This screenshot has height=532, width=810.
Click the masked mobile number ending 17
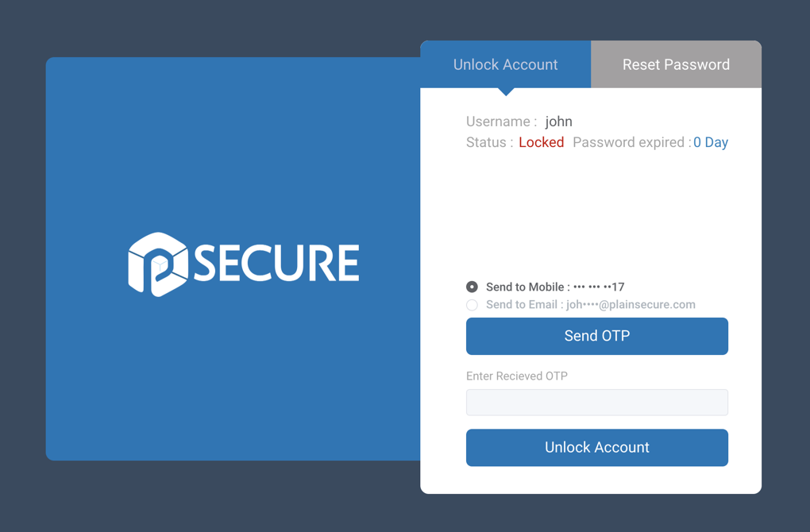point(599,287)
